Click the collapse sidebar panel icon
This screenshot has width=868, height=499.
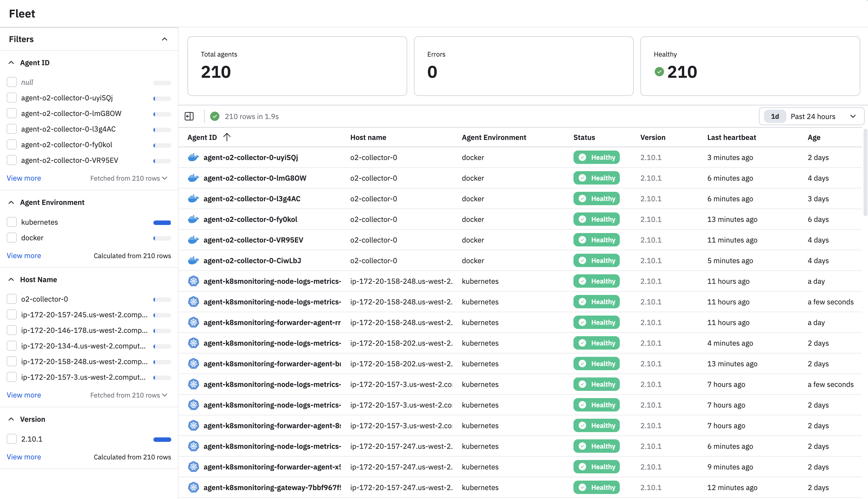tap(189, 117)
